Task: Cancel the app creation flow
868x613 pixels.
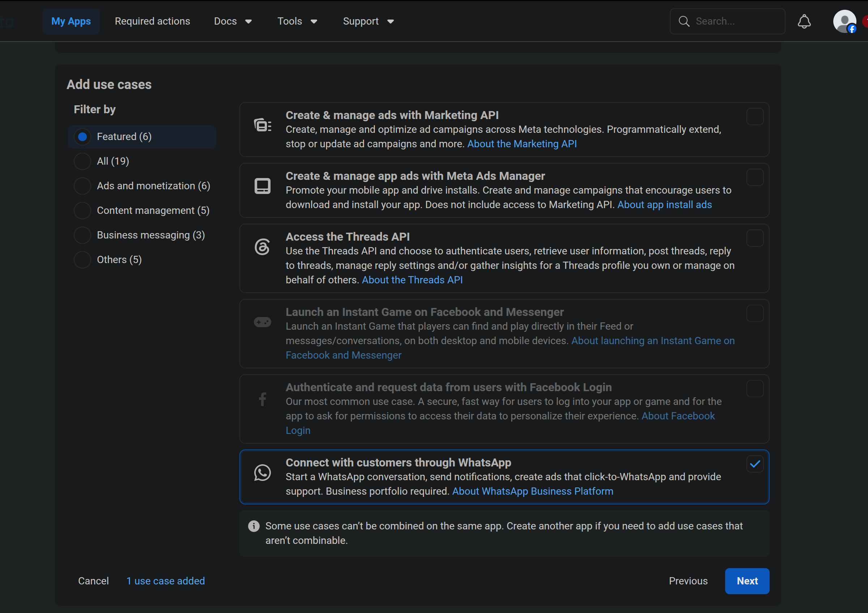Action: point(93,581)
